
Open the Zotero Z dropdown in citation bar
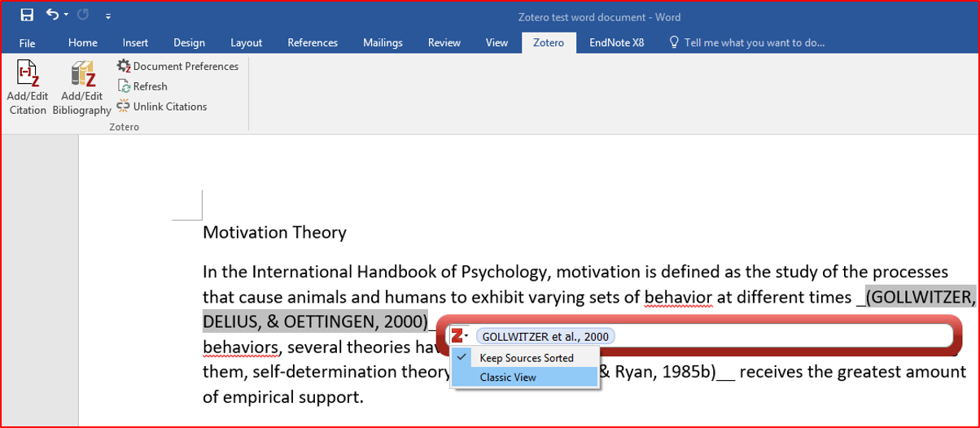461,336
